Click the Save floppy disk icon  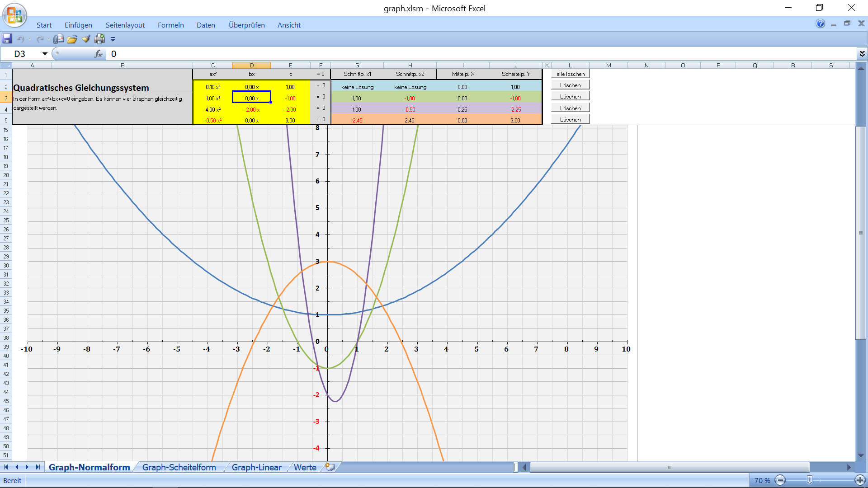click(x=7, y=39)
